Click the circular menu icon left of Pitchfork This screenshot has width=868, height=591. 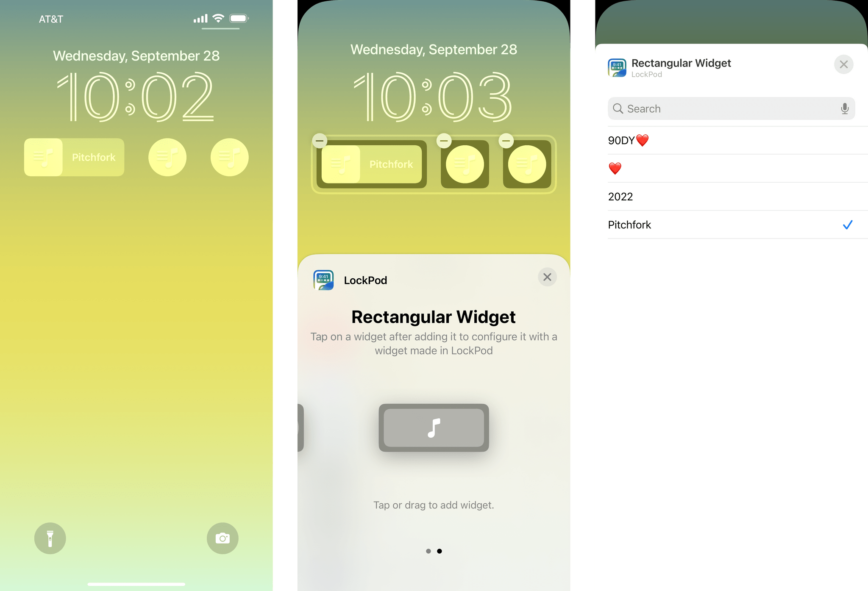pos(44,157)
